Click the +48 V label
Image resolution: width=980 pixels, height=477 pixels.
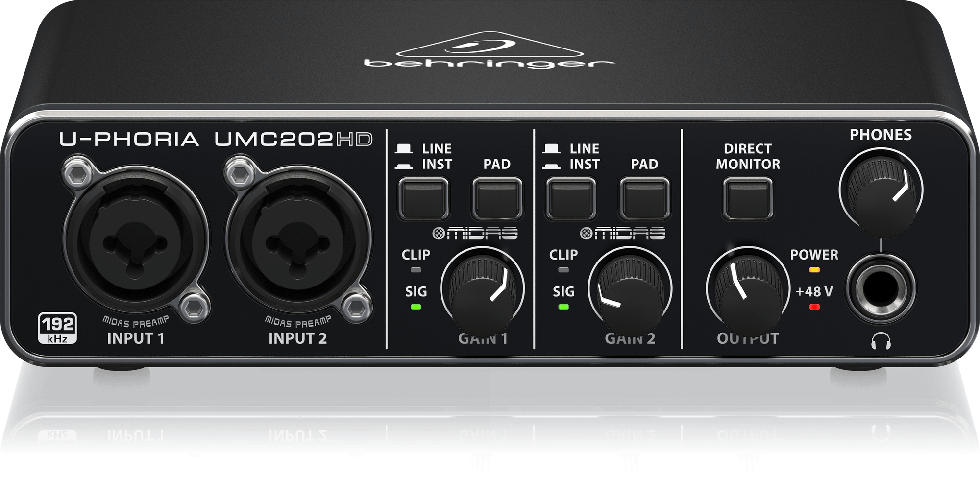coord(814,292)
